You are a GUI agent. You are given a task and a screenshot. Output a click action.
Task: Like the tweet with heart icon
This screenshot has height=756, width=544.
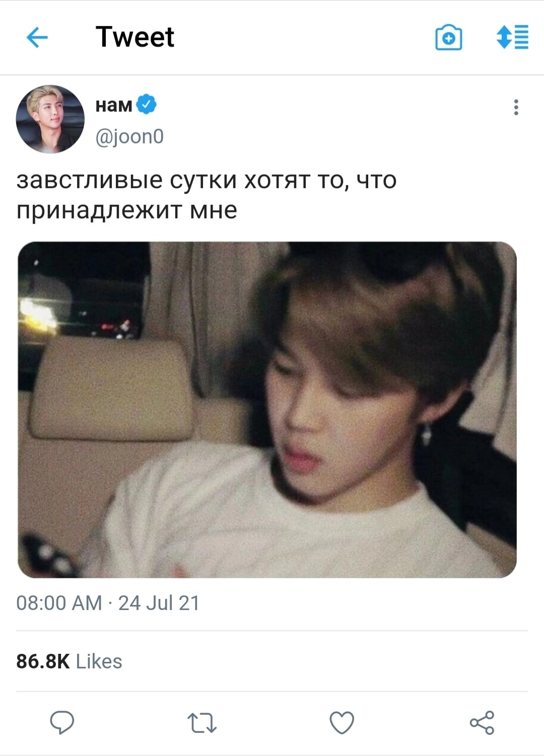[342, 723]
